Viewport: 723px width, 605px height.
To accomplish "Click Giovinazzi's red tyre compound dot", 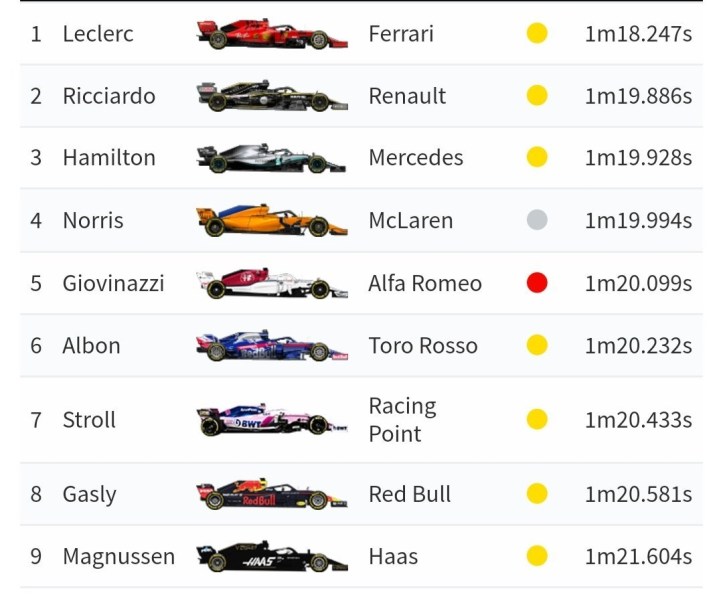I will click(x=537, y=283).
